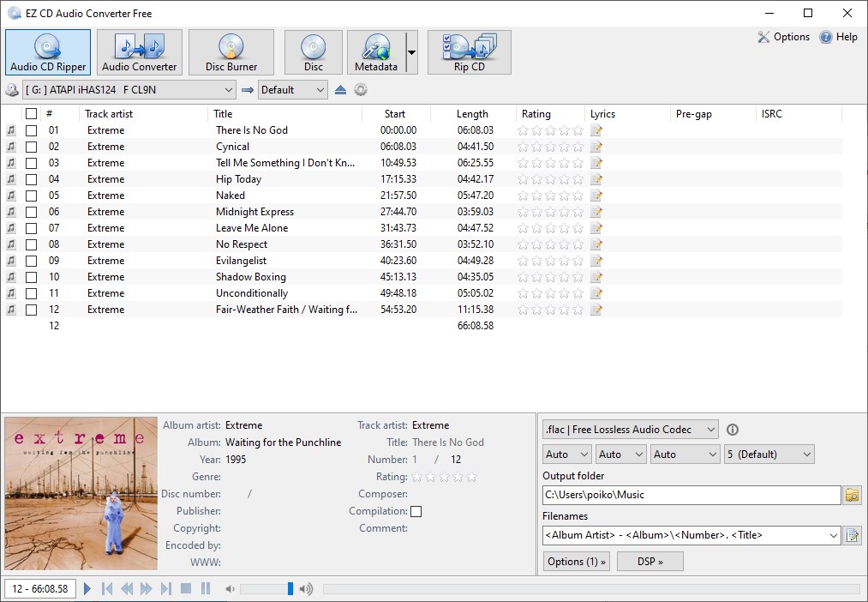Image resolution: width=868 pixels, height=602 pixels.
Task: Open the output folder browser
Action: tap(853, 495)
